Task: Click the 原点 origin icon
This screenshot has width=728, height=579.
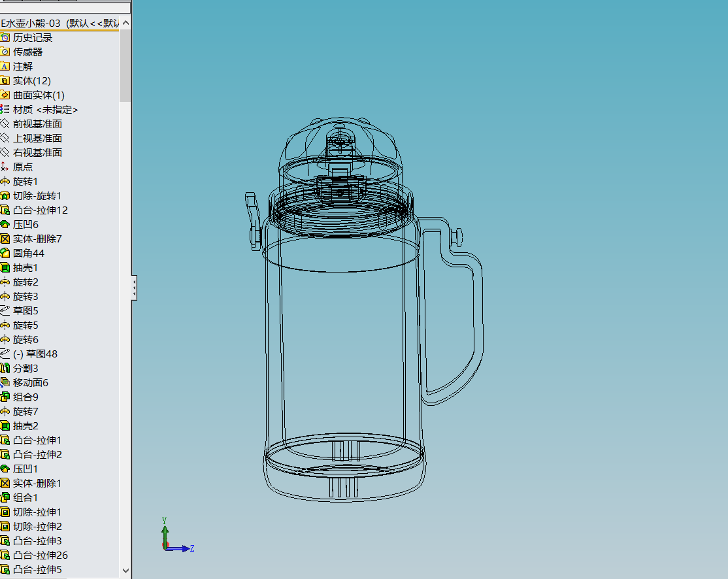Action: [5, 167]
